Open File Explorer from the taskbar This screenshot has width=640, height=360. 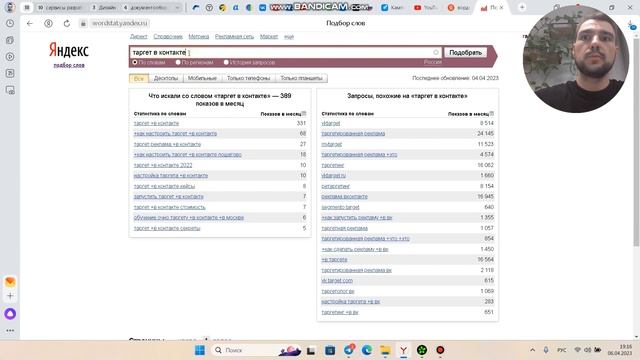[x=385, y=350]
